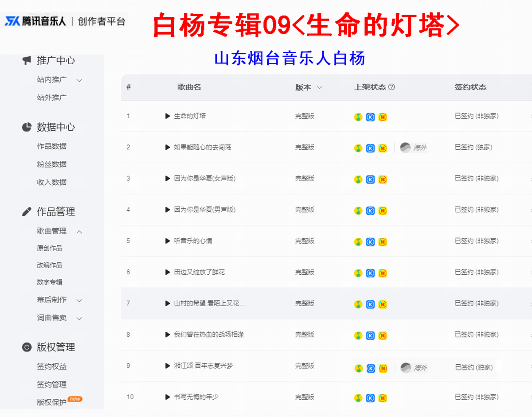The image size is (532, 417).
Task: Play the song 生命的灯塔
Action: coord(168,116)
